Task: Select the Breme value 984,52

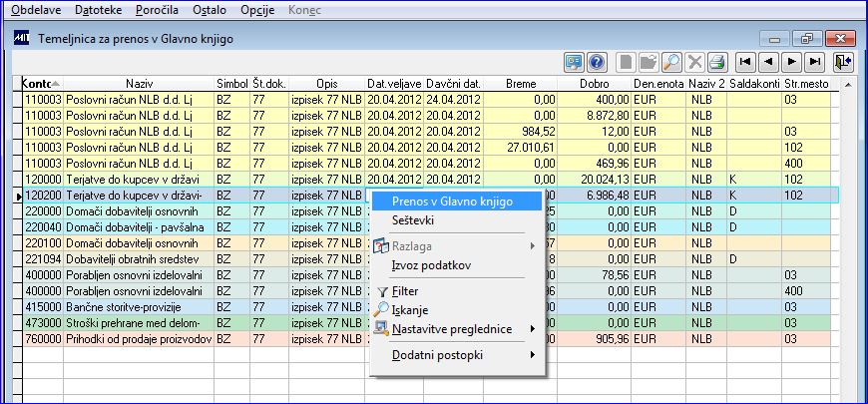Action: (x=521, y=132)
